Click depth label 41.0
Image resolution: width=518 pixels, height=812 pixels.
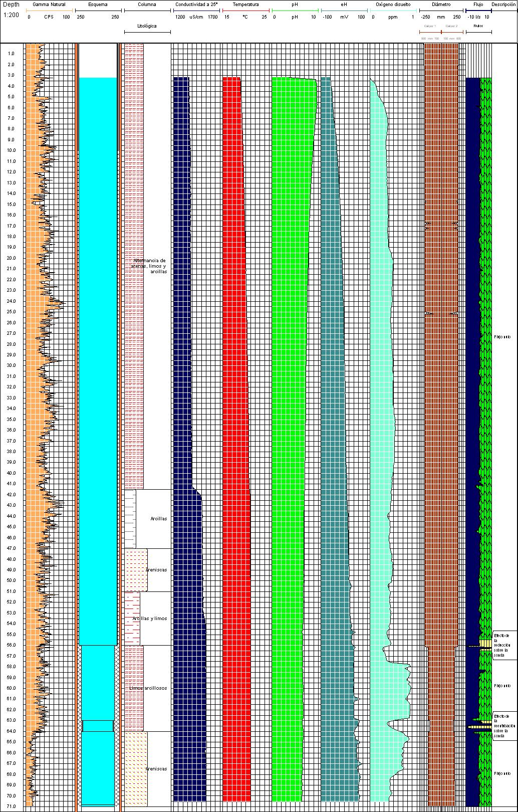coord(11,484)
